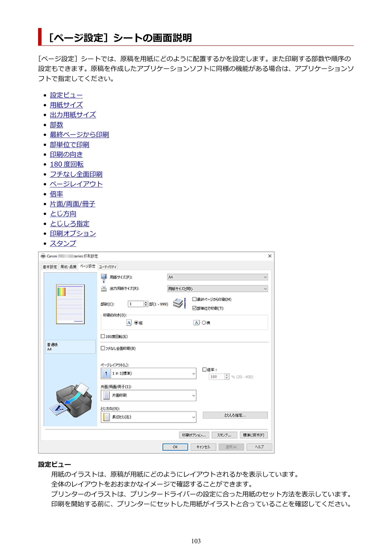Viewport: 392px width, 555px height.
Task: Click the 部数 copies input field
Action: pos(136,304)
